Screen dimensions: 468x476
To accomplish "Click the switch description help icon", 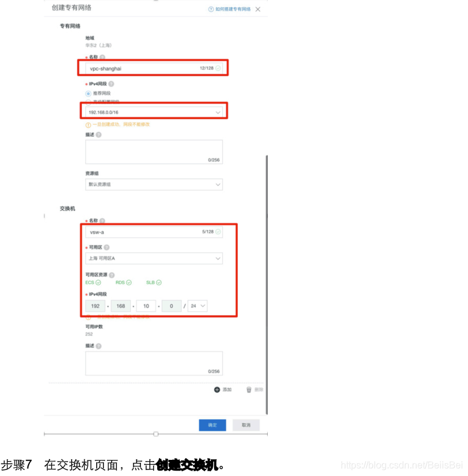I will coord(99,346).
